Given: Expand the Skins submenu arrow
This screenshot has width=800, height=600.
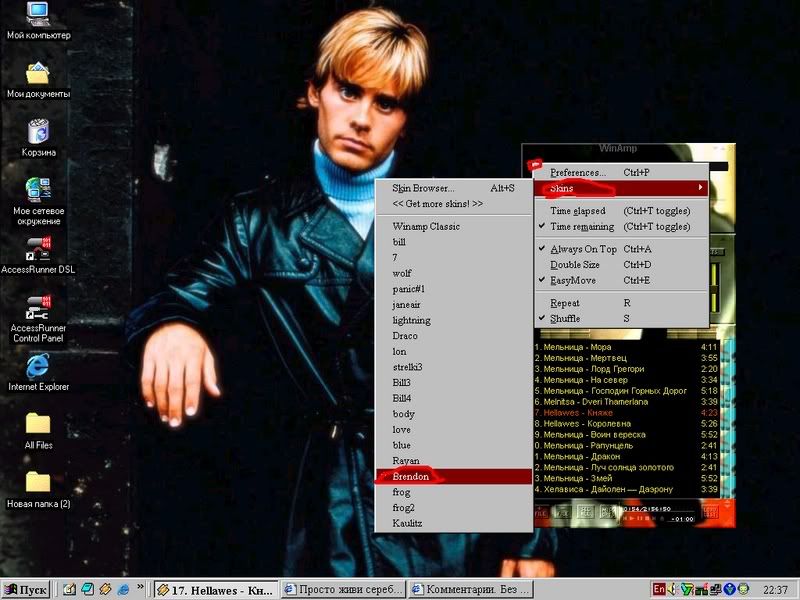Looking at the screenshot, I should coord(700,188).
